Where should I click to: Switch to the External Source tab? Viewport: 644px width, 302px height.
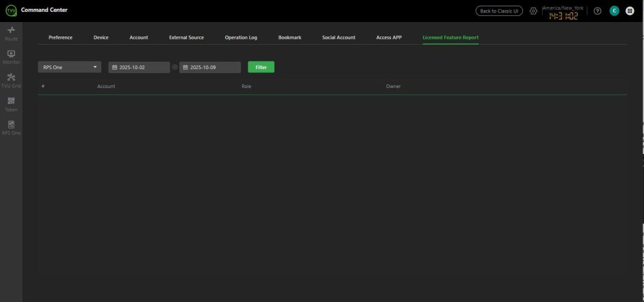[x=186, y=37]
